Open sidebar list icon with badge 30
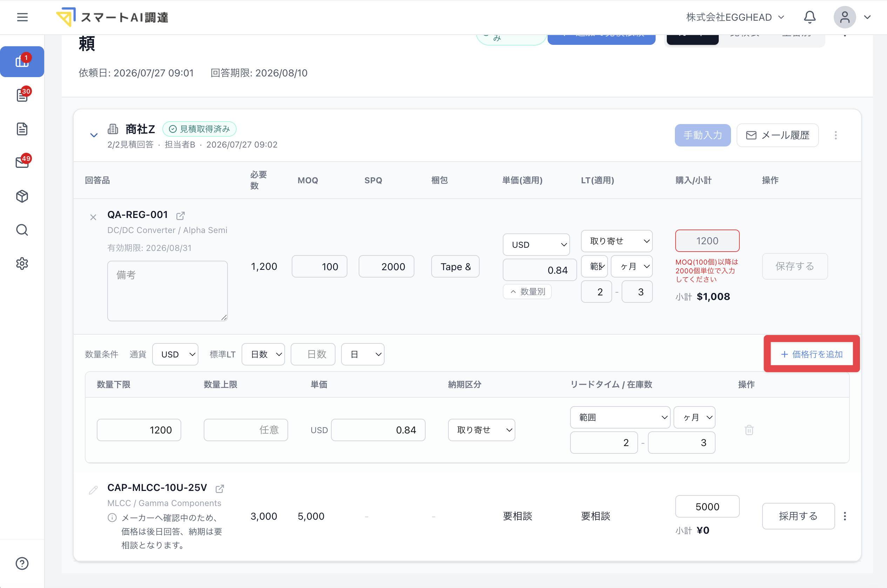 [x=22, y=95]
